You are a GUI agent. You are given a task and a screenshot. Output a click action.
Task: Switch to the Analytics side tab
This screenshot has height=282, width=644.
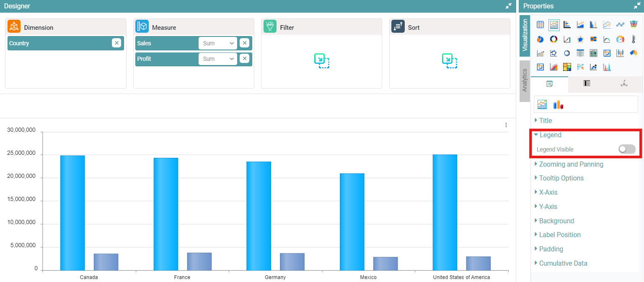point(525,81)
